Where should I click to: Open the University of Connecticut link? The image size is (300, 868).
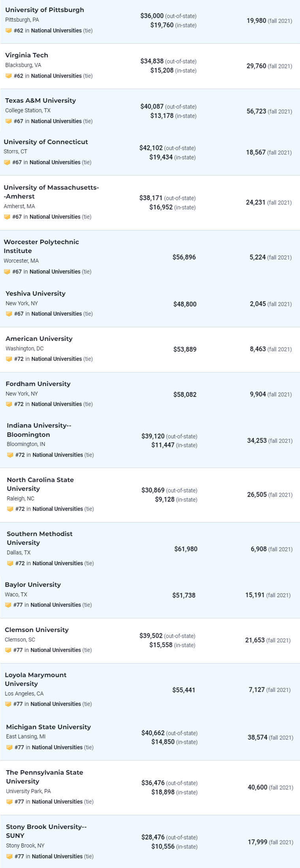click(46, 142)
